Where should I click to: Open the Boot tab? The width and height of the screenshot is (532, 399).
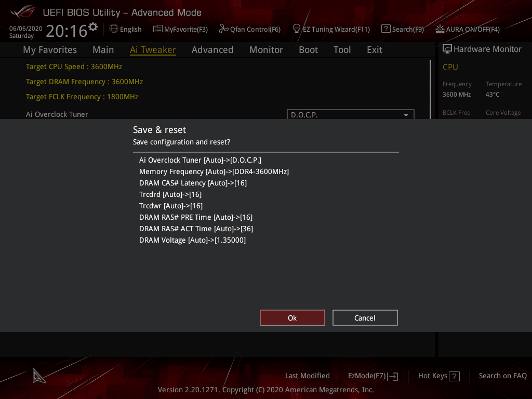308,50
